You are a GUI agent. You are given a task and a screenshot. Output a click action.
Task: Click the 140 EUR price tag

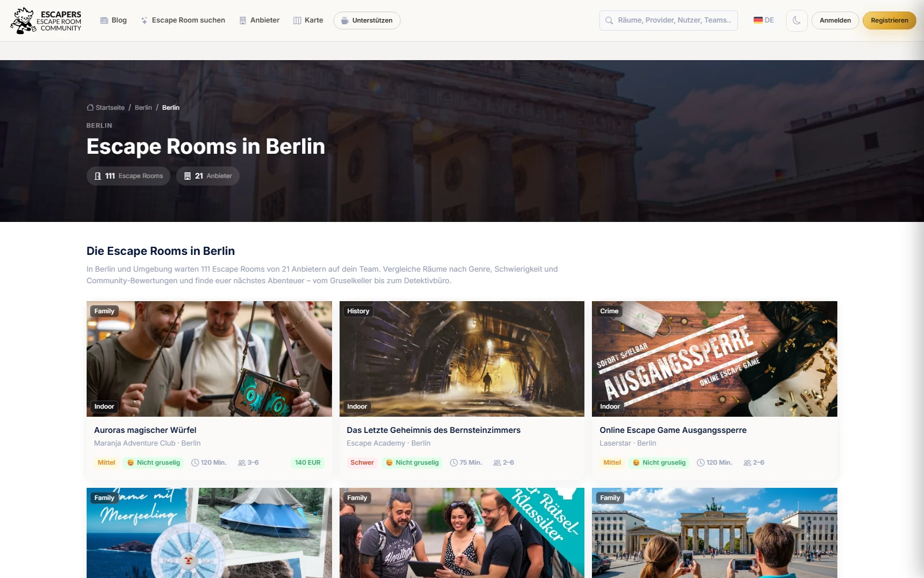[308, 462]
